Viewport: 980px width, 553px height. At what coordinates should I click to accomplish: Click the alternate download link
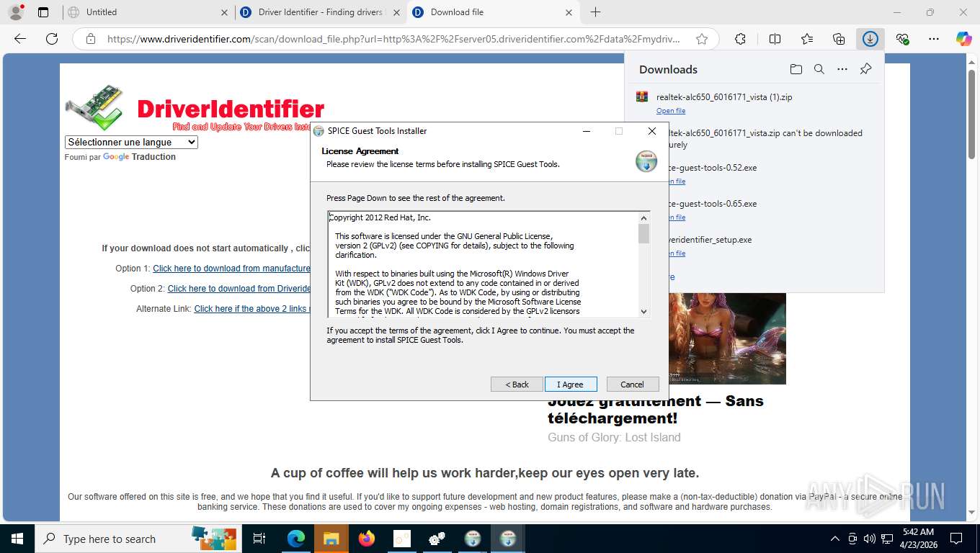click(x=252, y=309)
